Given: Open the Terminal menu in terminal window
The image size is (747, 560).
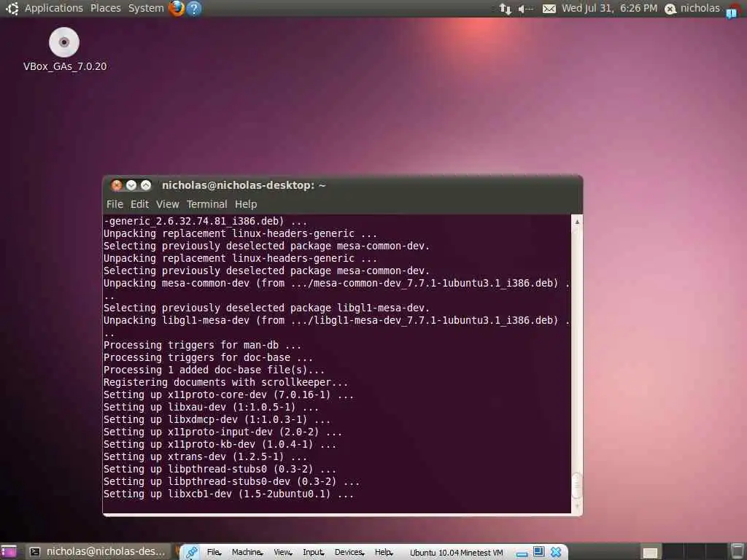Looking at the screenshot, I should click(x=206, y=204).
